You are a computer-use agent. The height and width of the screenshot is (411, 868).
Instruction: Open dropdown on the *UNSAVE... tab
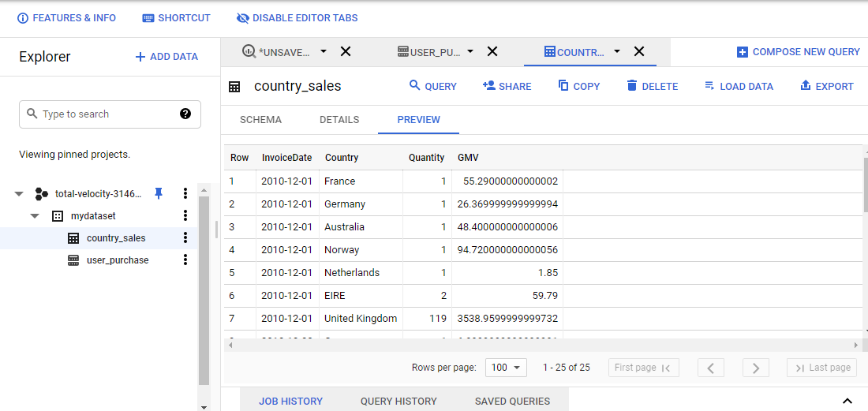click(324, 51)
